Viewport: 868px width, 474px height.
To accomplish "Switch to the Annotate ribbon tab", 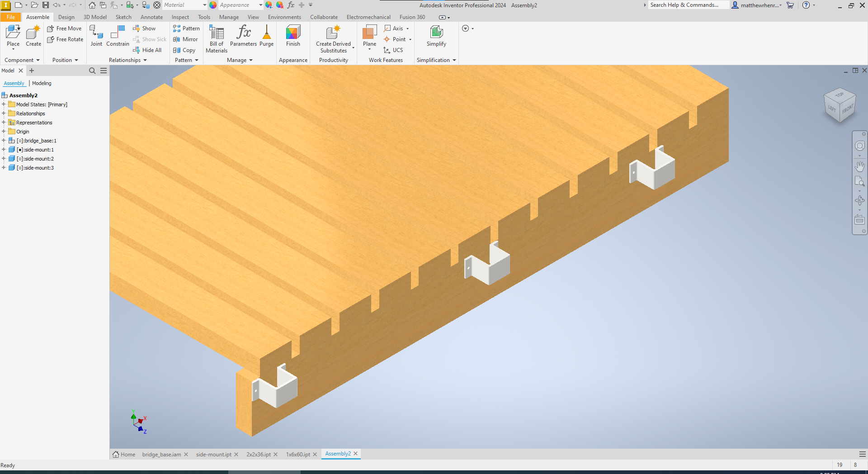I will point(151,17).
